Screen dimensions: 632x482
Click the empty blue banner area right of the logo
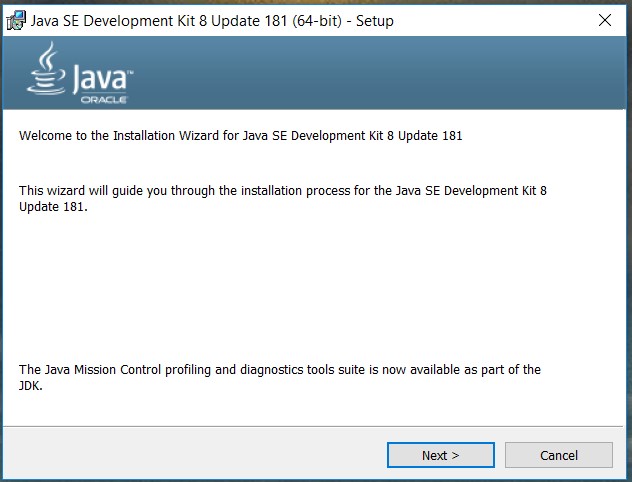click(400, 75)
